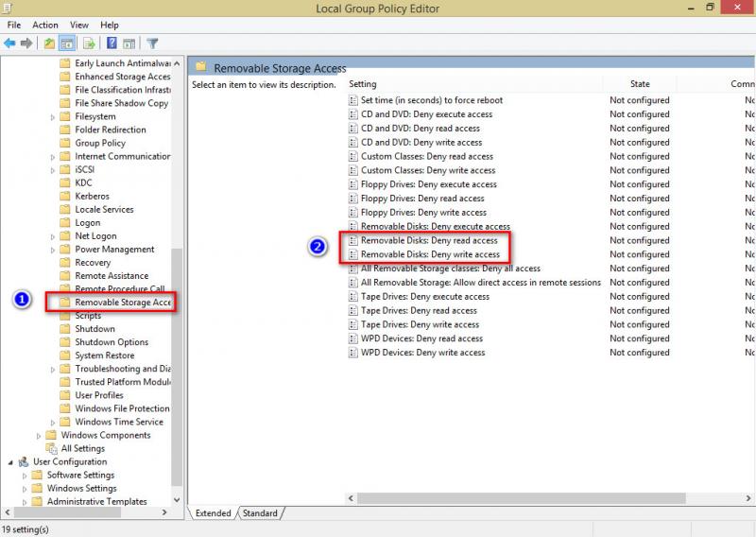This screenshot has width=756, height=537.
Task: Switch to the Standard tab
Action: (260, 512)
